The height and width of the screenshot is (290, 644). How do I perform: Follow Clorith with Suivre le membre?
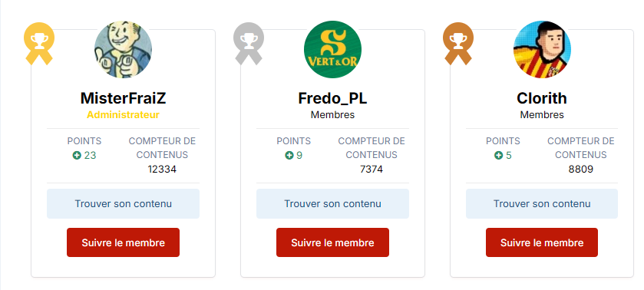pyautogui.click(x=542, y=242)
